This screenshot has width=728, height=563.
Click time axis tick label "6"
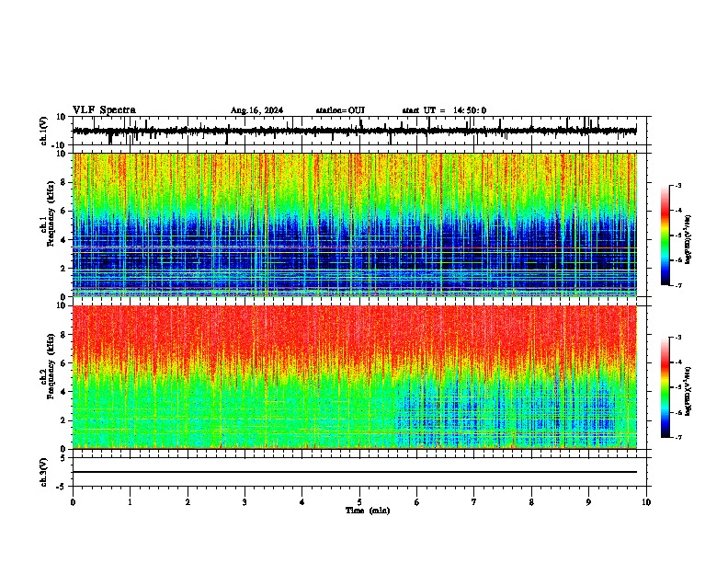pyautogui.click(x=417, y=502)
